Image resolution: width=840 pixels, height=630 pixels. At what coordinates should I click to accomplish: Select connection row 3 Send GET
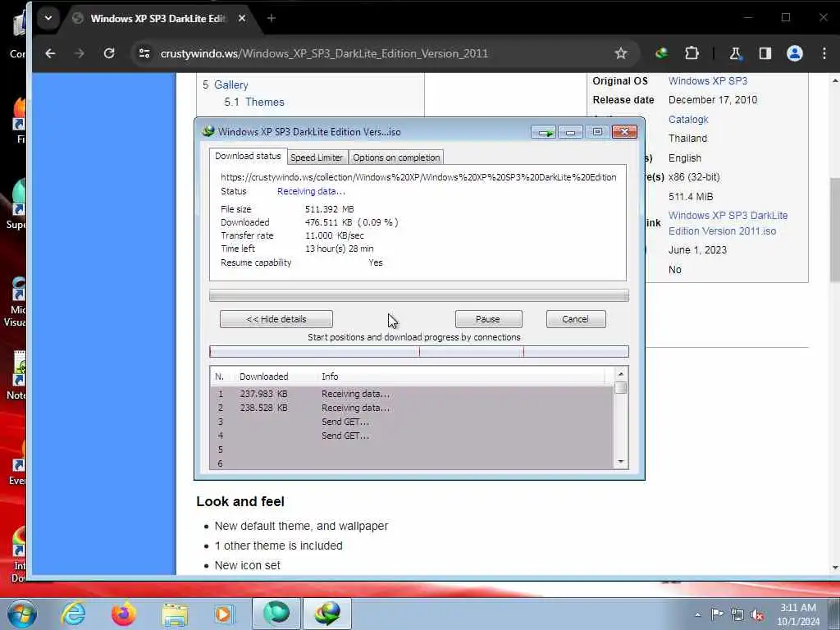[x=412, y=422]
